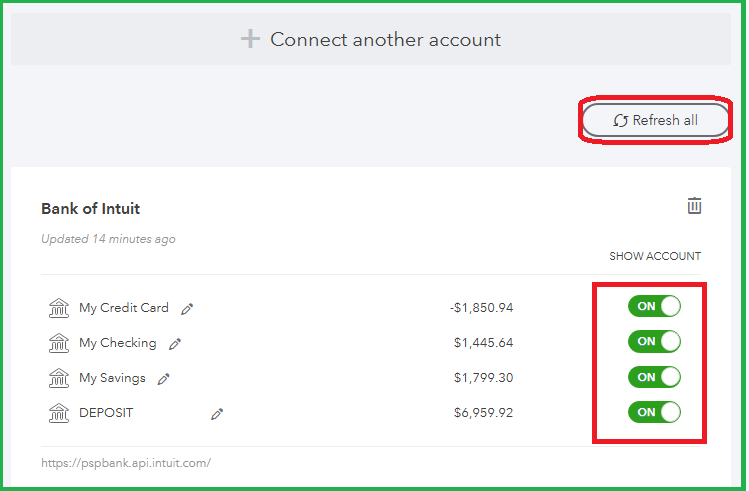Edit My Savings account name
Screen dimensions: 749x491
point(164,379)
